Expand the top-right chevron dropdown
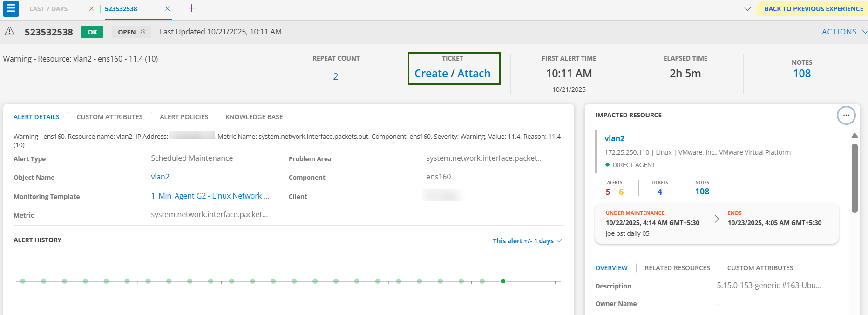 747,9
